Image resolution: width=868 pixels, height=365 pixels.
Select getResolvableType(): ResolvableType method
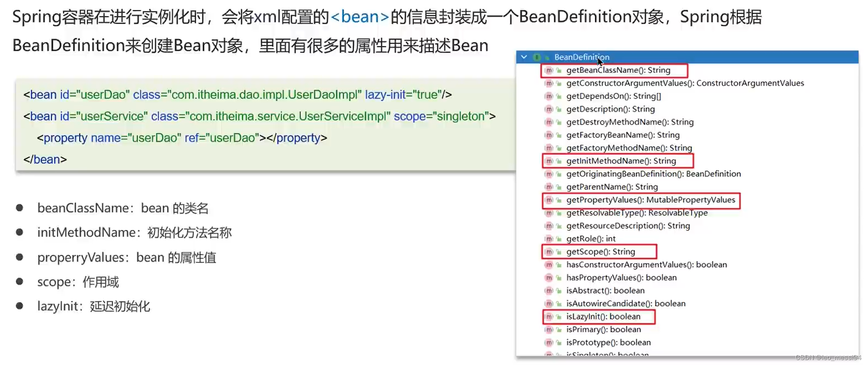coord(637,213)
